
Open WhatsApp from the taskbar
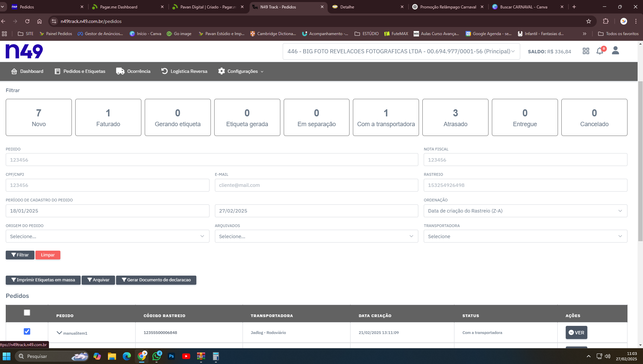[157, 356]
